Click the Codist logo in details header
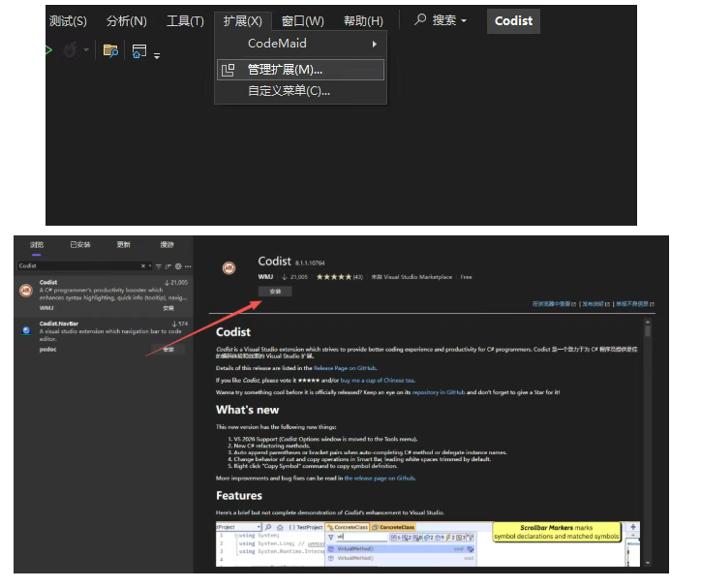Image resolution: width=702 pixels, height=588 pixels. point(229,268)
